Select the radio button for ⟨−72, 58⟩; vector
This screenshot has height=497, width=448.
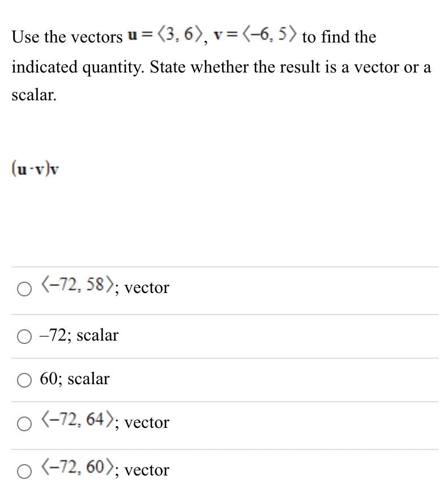[24, 289]
